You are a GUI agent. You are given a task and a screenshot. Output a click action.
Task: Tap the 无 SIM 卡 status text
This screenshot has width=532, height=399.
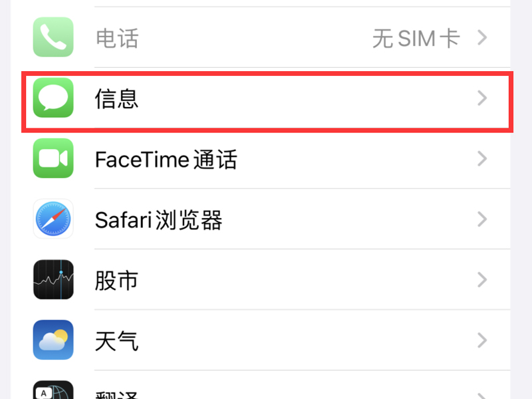click(x=416, y=38)
